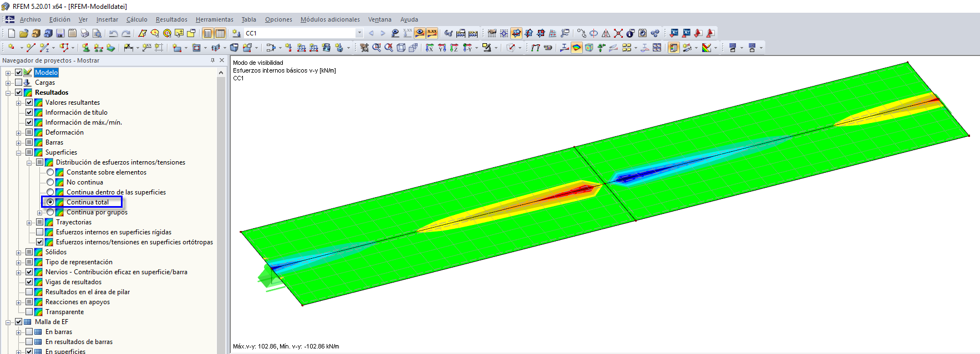
Task: Open the Módulos adicionales menu
Action: click(330, 19)
